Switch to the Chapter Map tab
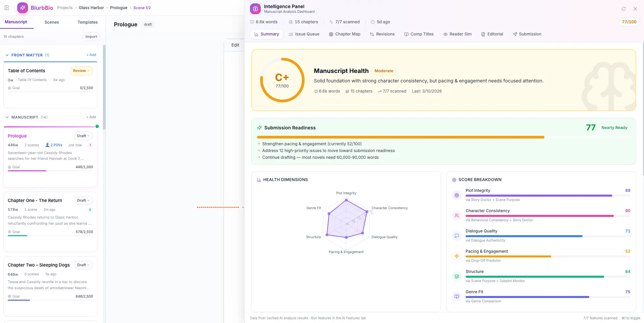Screen dimensions: 644x323 (345, 34)
